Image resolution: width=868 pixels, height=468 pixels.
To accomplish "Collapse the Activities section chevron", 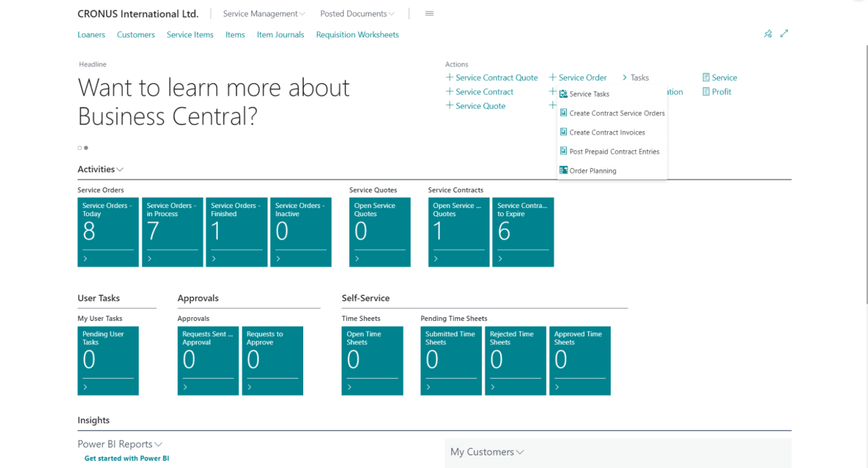I will tap(120, 170).
